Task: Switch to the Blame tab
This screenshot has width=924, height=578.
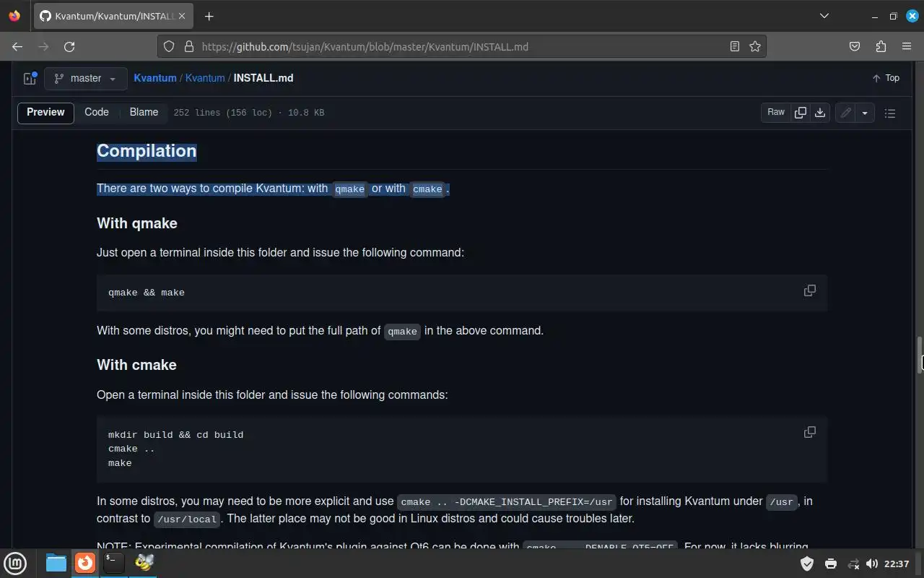Action: coord(144,112)
